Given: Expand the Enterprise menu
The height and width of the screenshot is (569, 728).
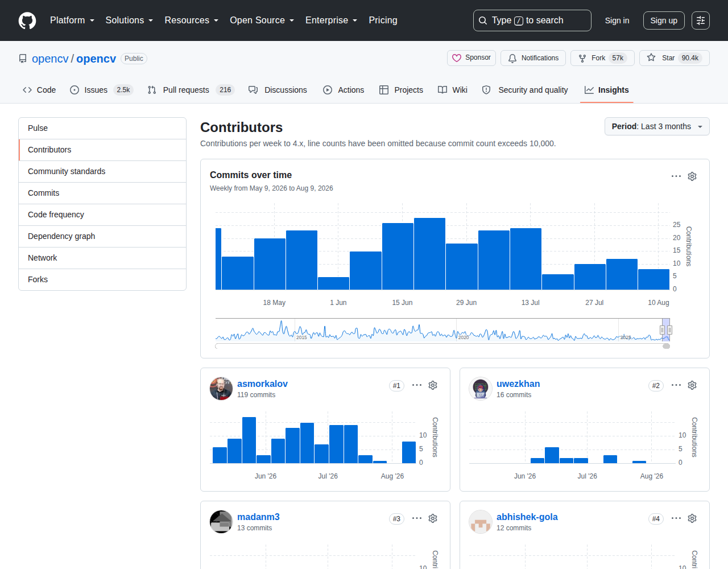Looking at the screenshot, I should (x=332, y=20).
